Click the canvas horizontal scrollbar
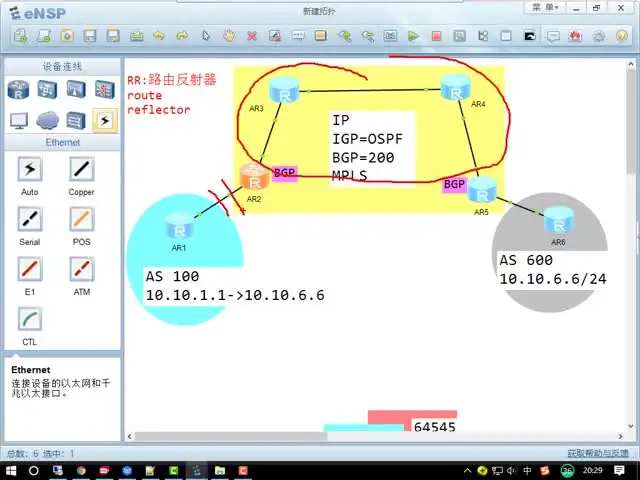The height and width of the screenshot is (480, 640). (x=300, y=436)
